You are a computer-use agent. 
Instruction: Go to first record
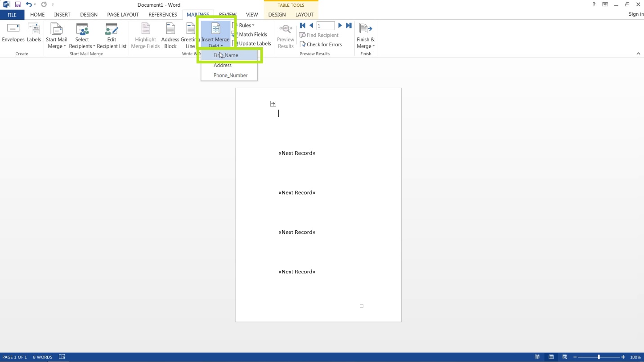(303, 26)
